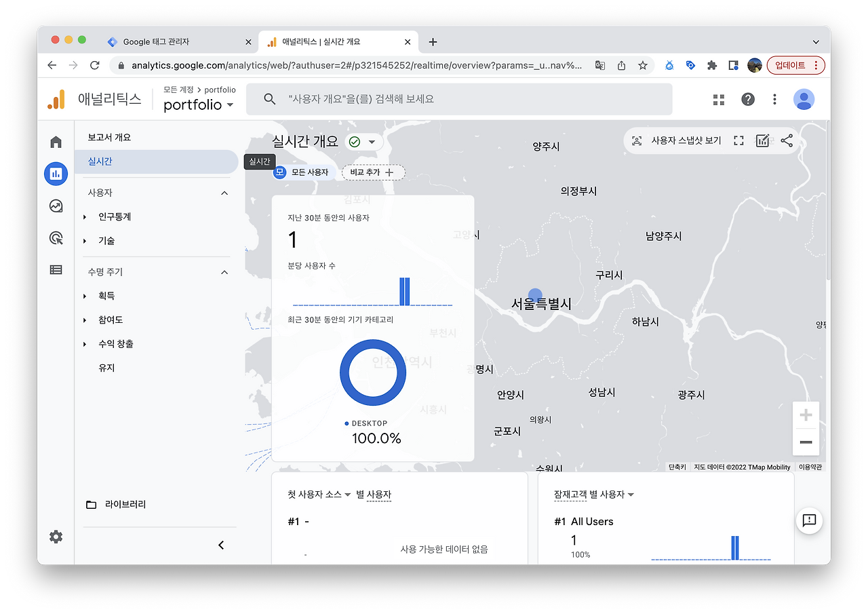Click the blue bug extension icon
Viewport: 868px width, 614px height.
point(669,65)
